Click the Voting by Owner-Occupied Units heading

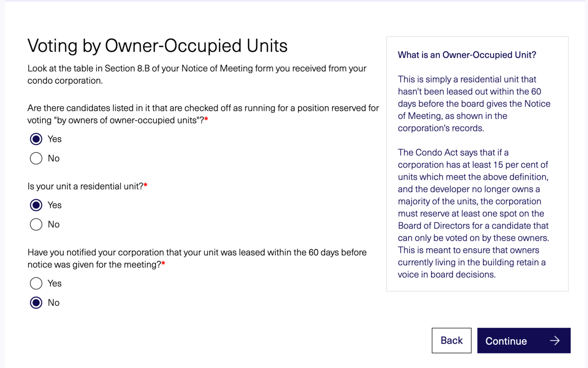(157, 45)
